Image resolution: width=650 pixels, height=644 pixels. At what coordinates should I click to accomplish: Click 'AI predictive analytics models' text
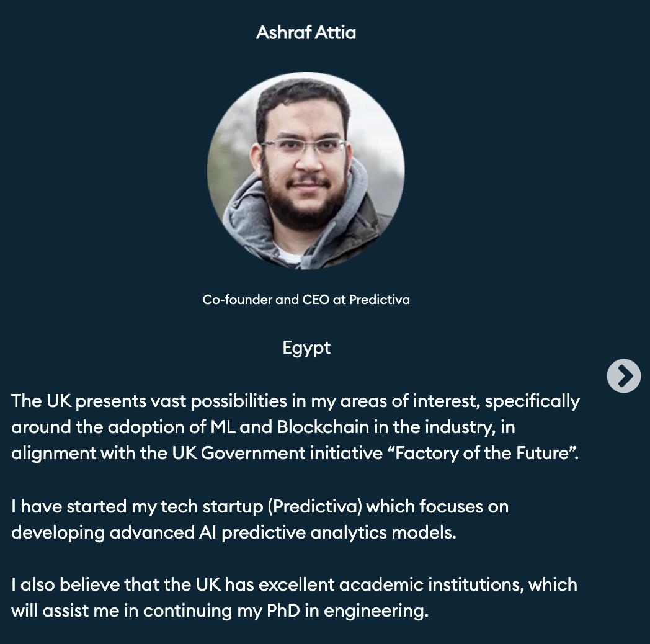[x=326, y=532]
